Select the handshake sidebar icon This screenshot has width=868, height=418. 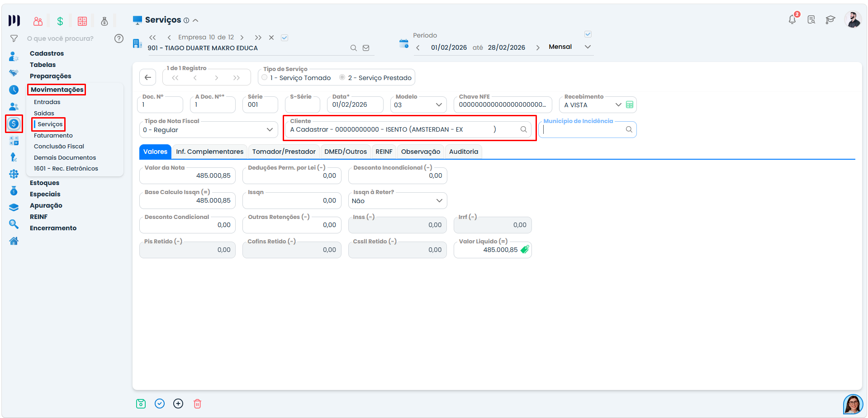[14, 73]
